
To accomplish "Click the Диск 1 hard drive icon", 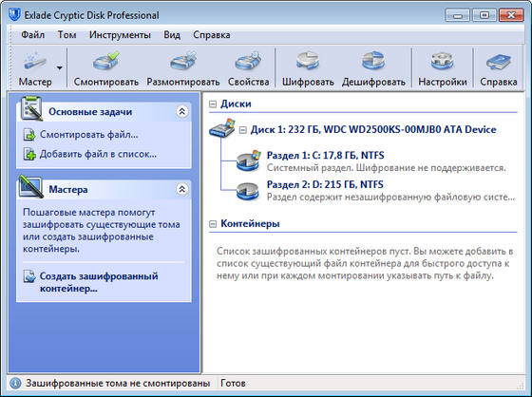I will (x=222, y=128).
